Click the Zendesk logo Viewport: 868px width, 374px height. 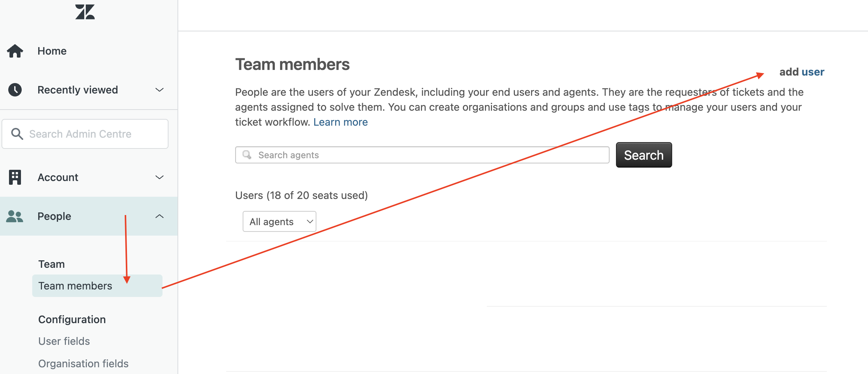click(x=85, y=12)
